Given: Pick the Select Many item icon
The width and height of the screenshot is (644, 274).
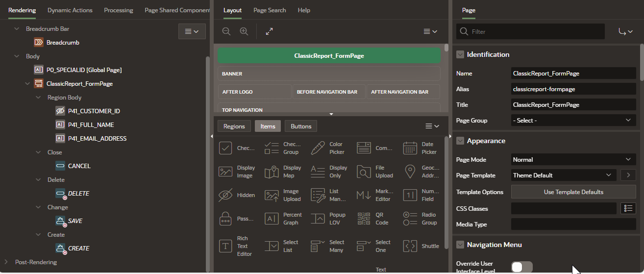Looking at the screenshot, I should click(318, 246).
